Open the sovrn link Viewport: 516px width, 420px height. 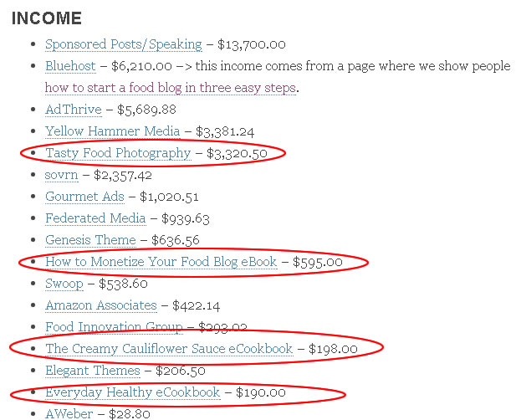tap(64, 175)
